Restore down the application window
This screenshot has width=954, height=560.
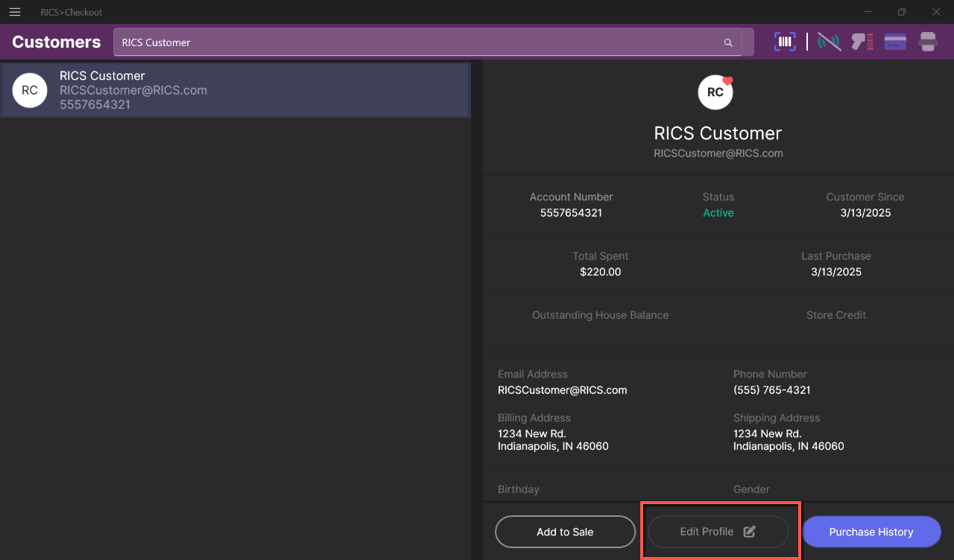(x=902, y=12)
